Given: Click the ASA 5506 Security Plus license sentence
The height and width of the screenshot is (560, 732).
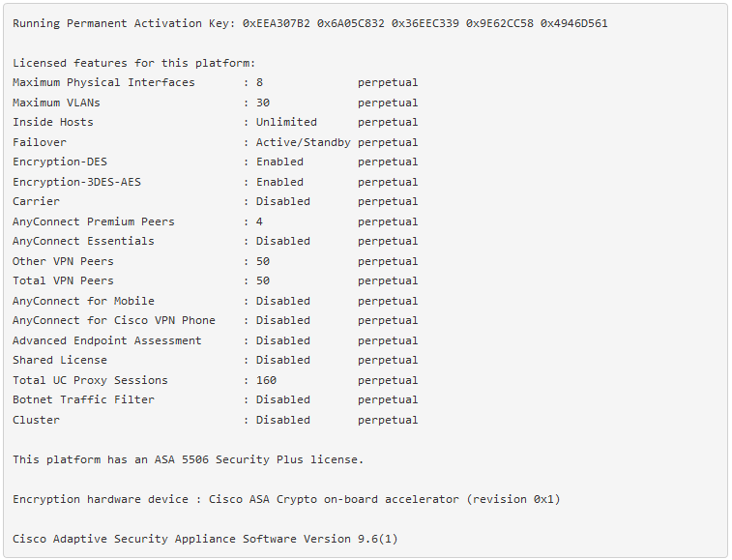Looking at the screenshot, I should point(189,460).
